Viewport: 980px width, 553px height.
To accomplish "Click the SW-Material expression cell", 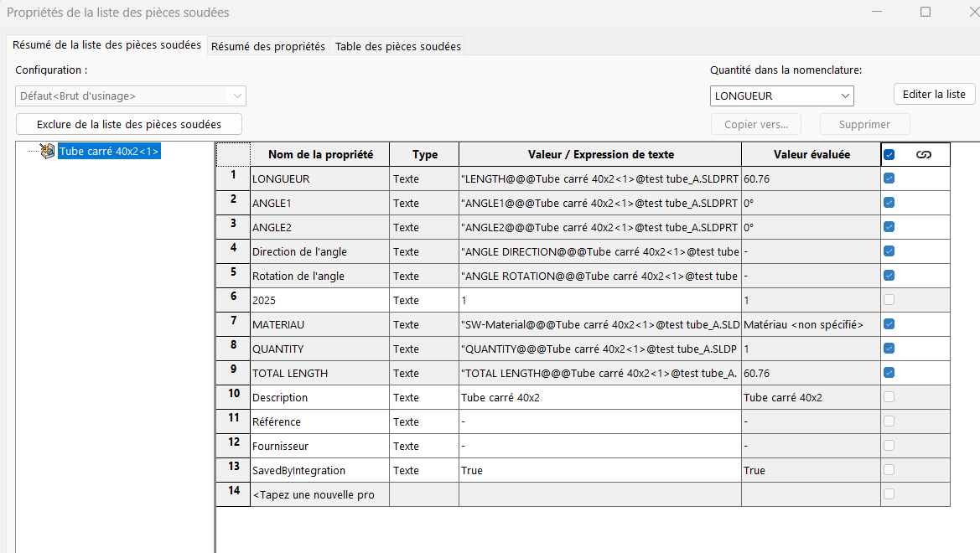I will [x=600, y=324].
